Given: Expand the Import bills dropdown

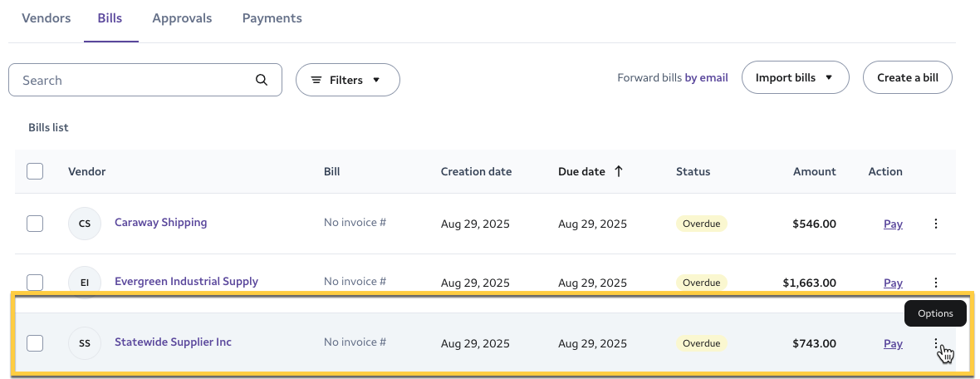Looking at the screenshot, I should pyautogui.click(x=794, y=78).
